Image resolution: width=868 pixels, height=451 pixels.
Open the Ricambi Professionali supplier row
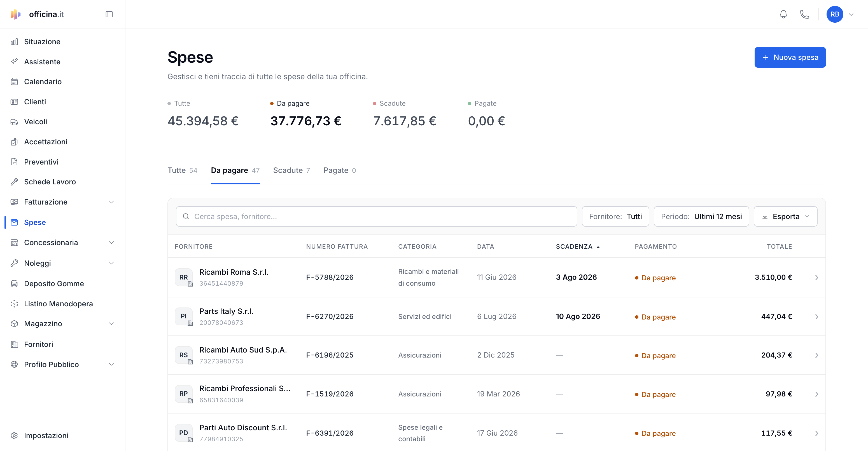click(496, 394)
